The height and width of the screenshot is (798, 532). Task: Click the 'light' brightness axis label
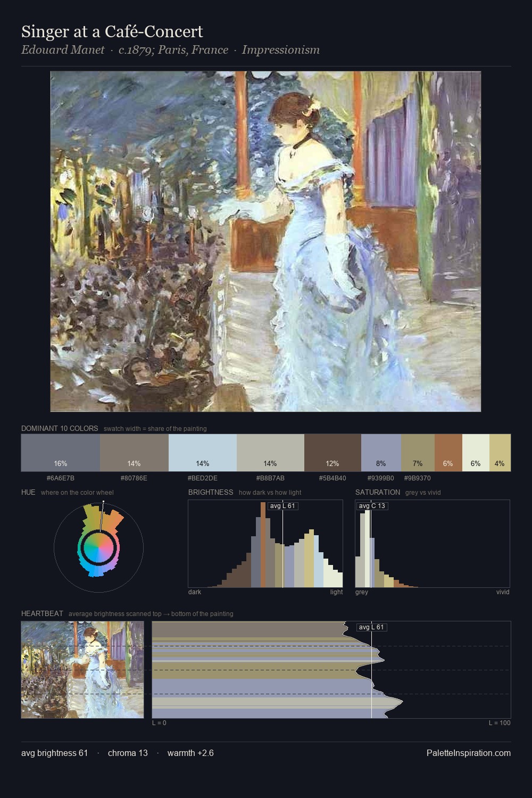pos(337,592)
